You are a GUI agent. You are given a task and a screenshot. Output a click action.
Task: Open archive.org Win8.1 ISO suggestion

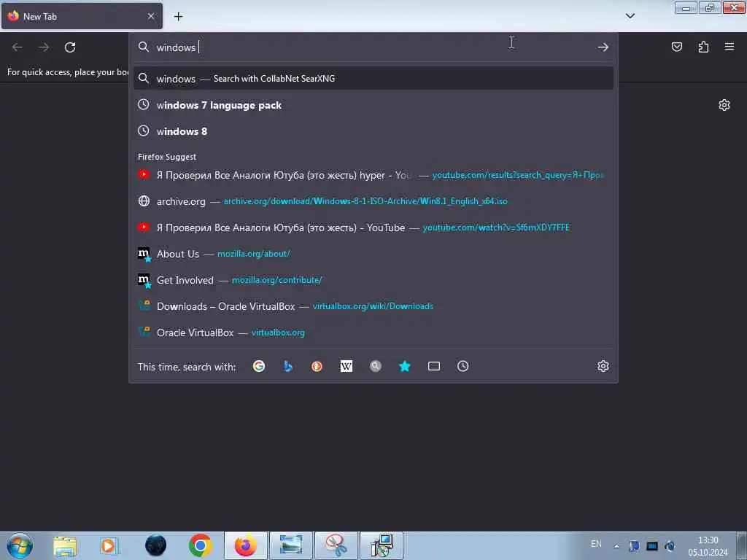(x=373, y=201)
